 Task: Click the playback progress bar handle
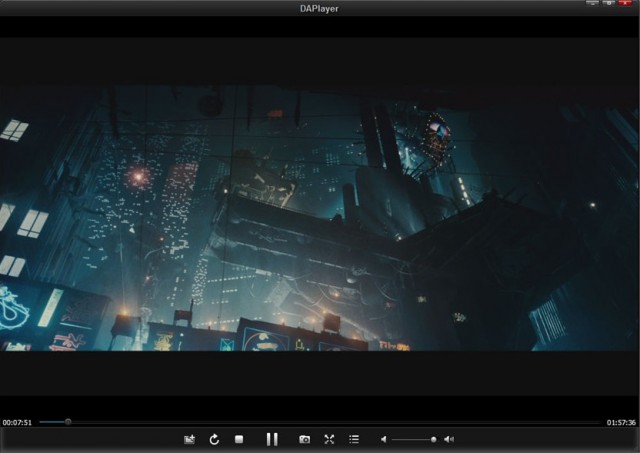click(68, 422)
